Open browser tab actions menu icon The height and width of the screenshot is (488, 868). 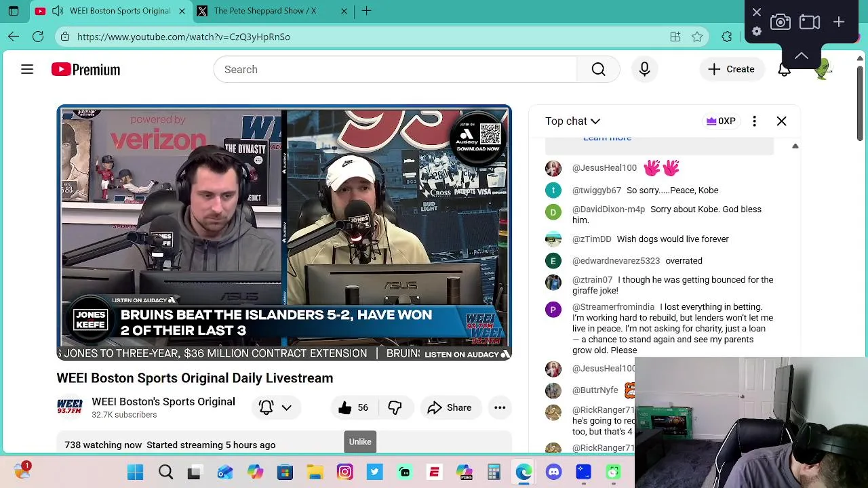click(14, 11)
